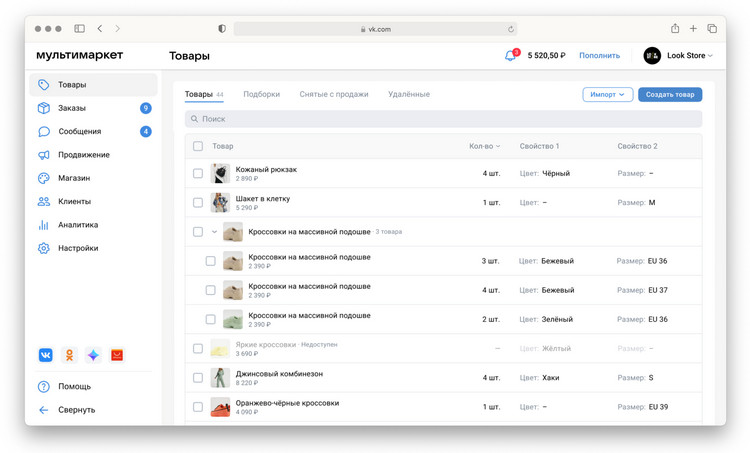Click the Продвижение megaphone icon
This screenshot has width=750, height=453.
click(x=44, y=155)
